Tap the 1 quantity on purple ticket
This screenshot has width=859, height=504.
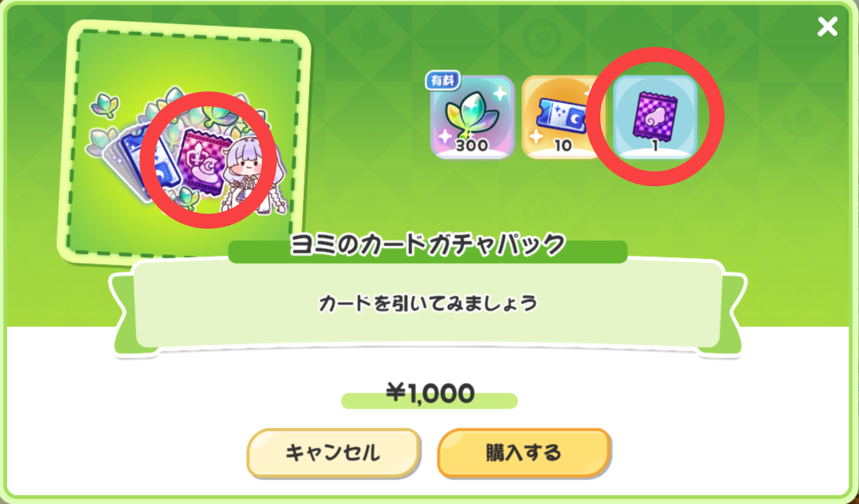(655, 146)
